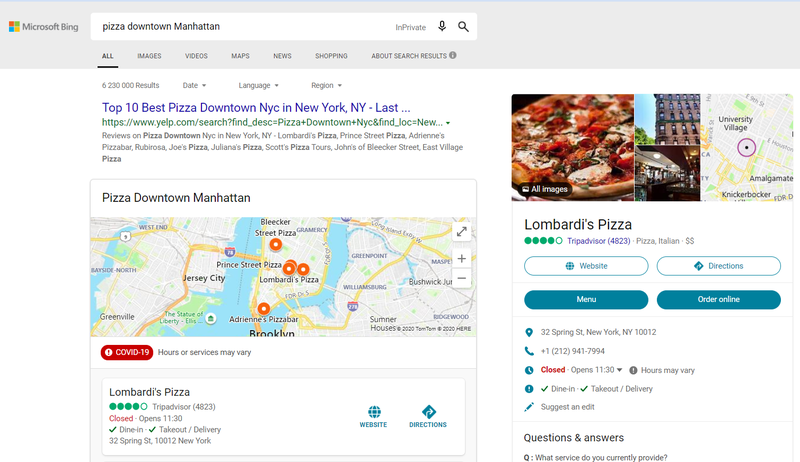
Task: Click the InPrivate label in search bar
Action: (x=410, y=28)
